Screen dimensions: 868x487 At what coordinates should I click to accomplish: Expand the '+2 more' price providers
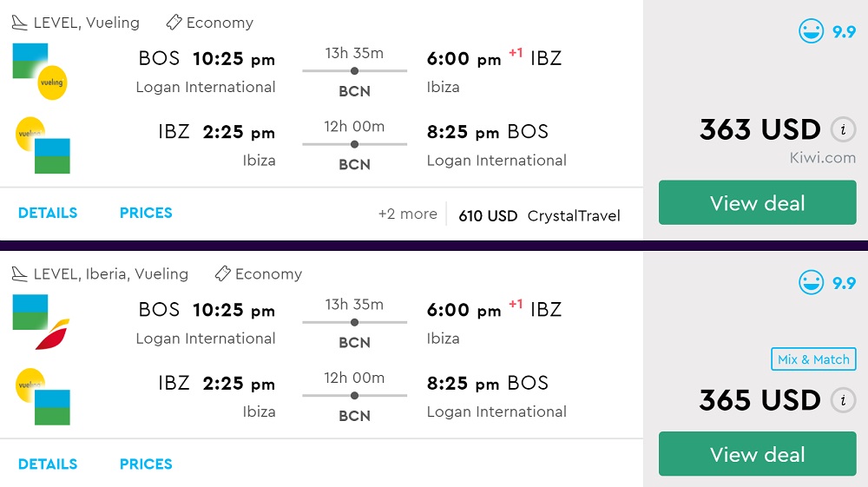(x=407, y=214)
